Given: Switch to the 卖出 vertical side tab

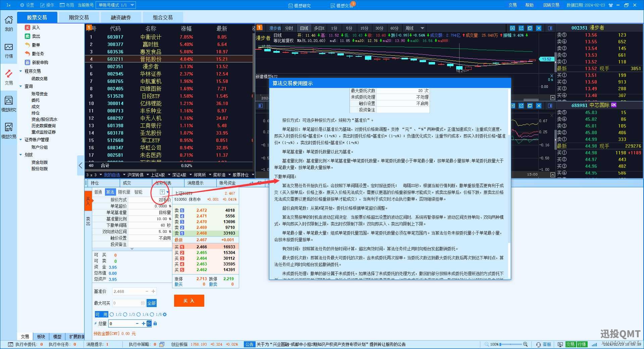Looking at the screenshot, I should [88, 221].
